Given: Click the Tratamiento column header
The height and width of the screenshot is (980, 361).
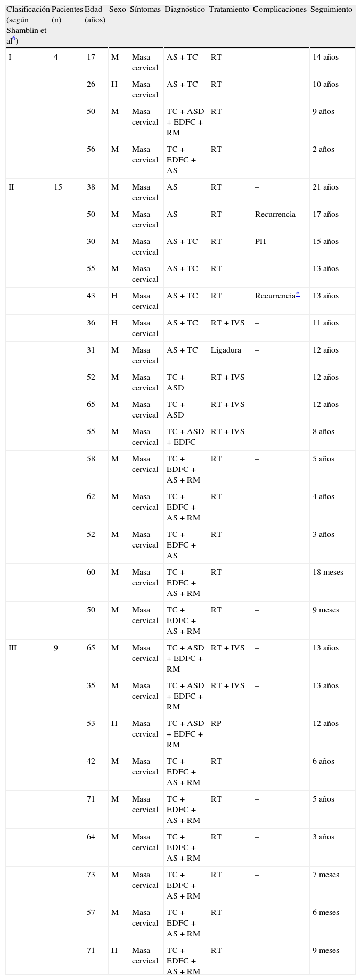Looking at the screenshot, I should click(x=228, y=10).
